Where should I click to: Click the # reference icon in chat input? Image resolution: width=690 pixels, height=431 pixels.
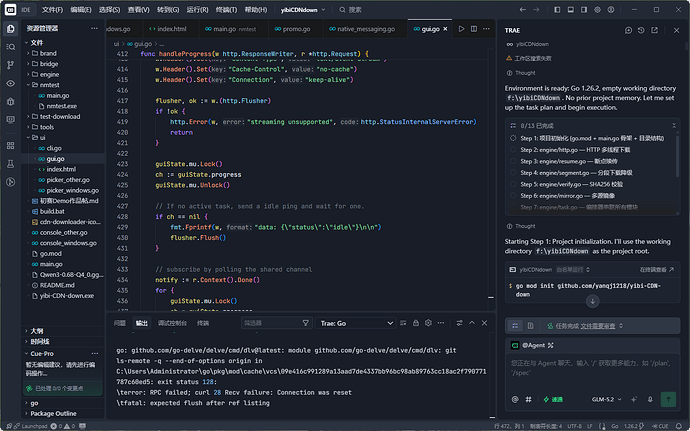pos(529,399)
